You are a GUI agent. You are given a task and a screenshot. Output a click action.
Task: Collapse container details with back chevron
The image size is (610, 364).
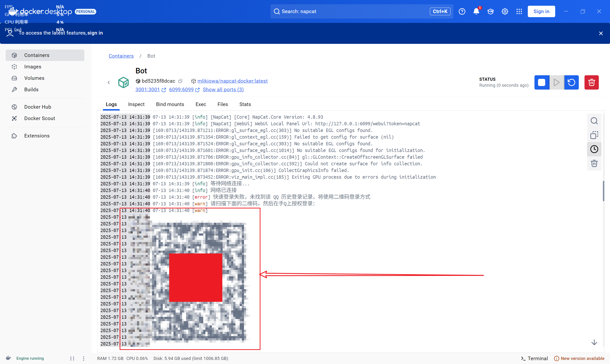click(109, 82)
